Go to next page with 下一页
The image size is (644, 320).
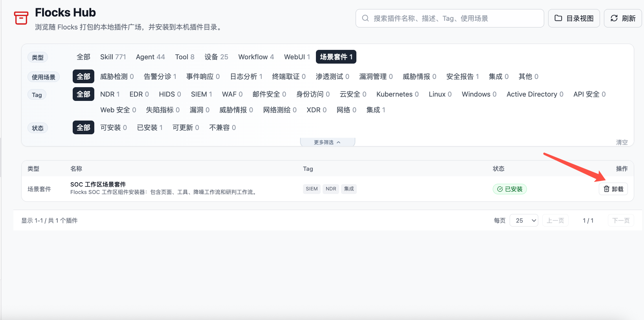pos(621,221)
